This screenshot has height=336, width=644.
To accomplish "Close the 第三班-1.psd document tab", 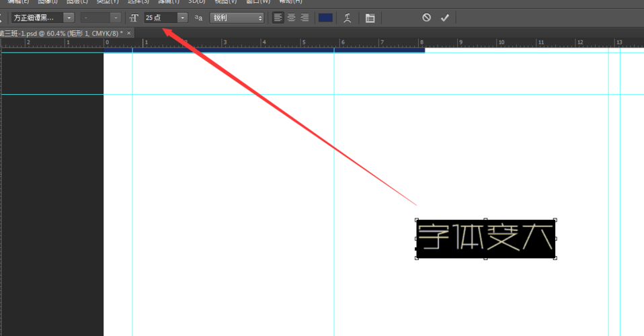I will 129,33.
